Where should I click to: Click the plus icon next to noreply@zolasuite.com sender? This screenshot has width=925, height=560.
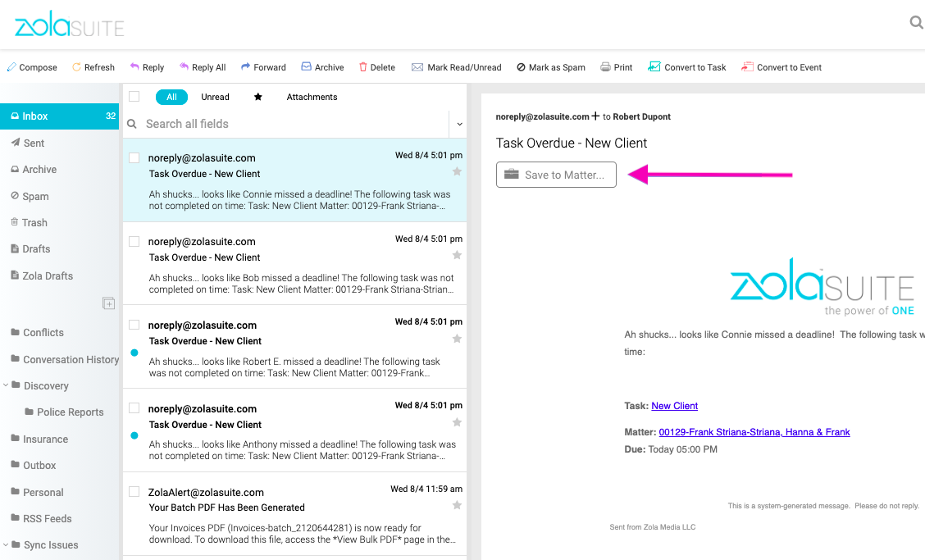(x=595, y=116)
